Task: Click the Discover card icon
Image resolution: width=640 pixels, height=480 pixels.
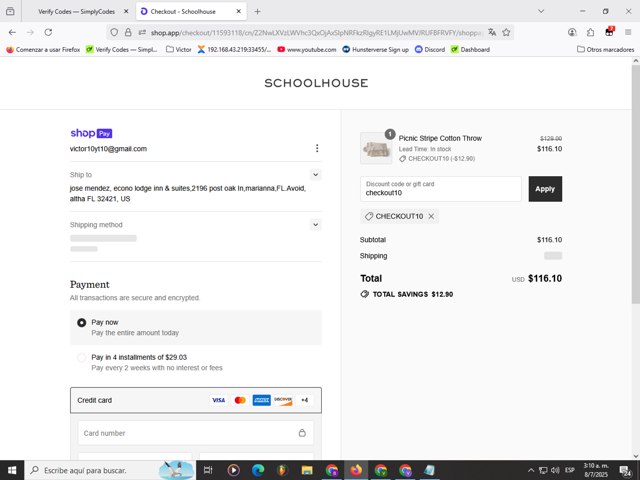Action: [x=283, y=400]
